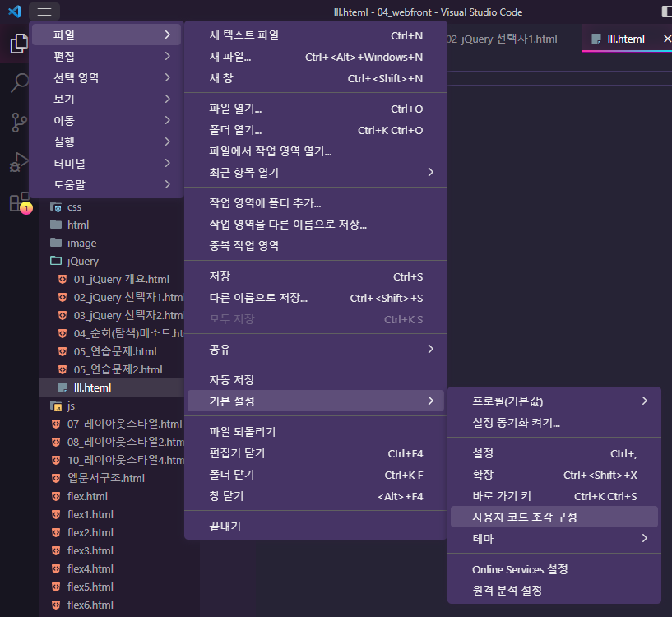672x617 pixels.
Task: Open 확장 from preferences submenu
Action: [x=554, y=475]
